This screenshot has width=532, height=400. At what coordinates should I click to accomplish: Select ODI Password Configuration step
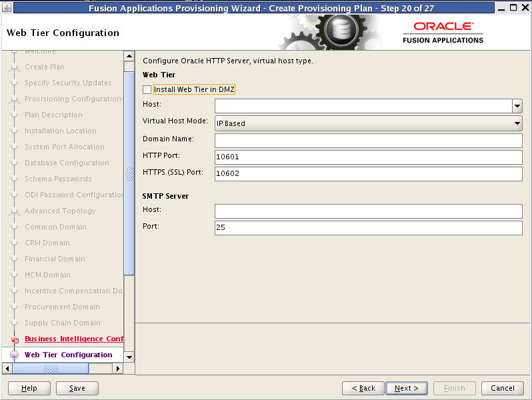click(74, 195)
